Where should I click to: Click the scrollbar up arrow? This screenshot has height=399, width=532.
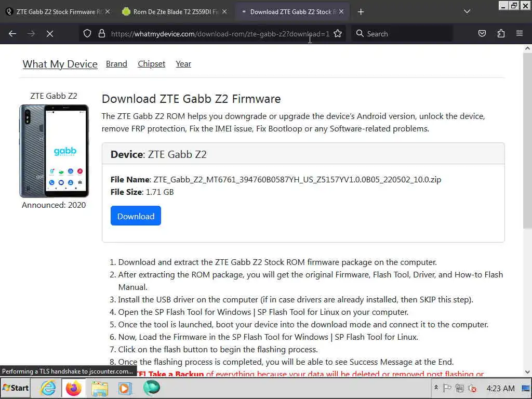point(527,48)
